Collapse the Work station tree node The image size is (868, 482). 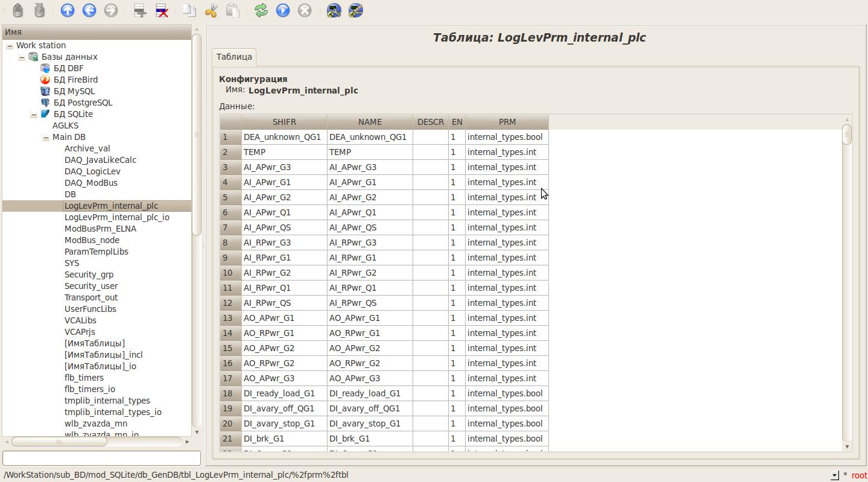(10, 46)
